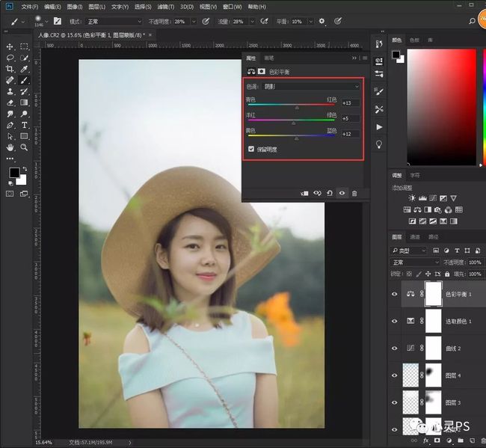Clip adjustment to layer below icon
Screen dimensions: 486x448
pyautogui.click(x=304, y=194)
